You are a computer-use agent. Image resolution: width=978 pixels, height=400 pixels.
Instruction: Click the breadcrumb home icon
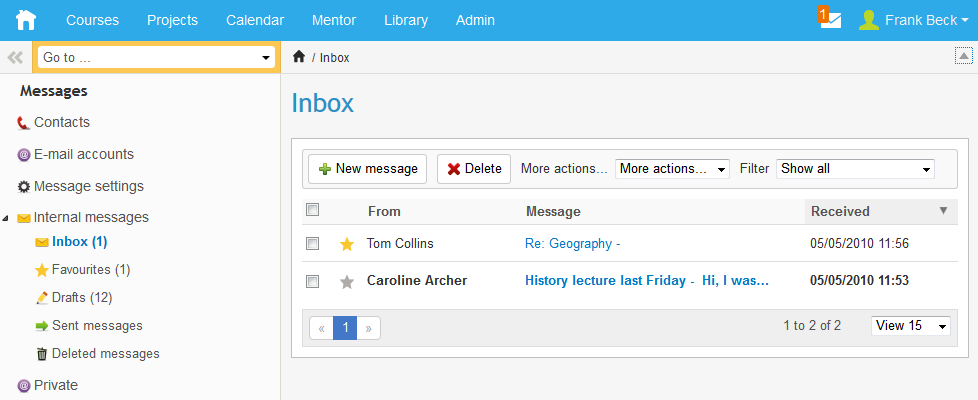tap(298, 57)
